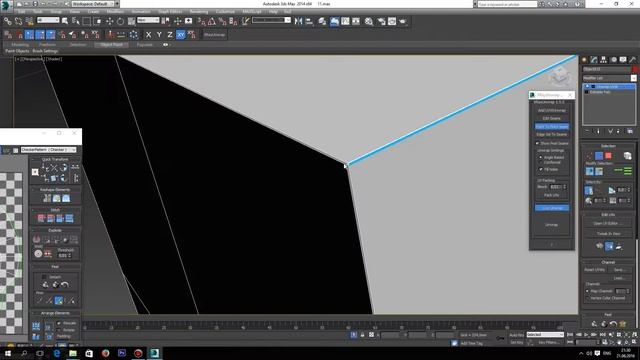Collapse the Edit UVs rollout header
Viewport: 640px width, 360px height.
click(608, 215)
